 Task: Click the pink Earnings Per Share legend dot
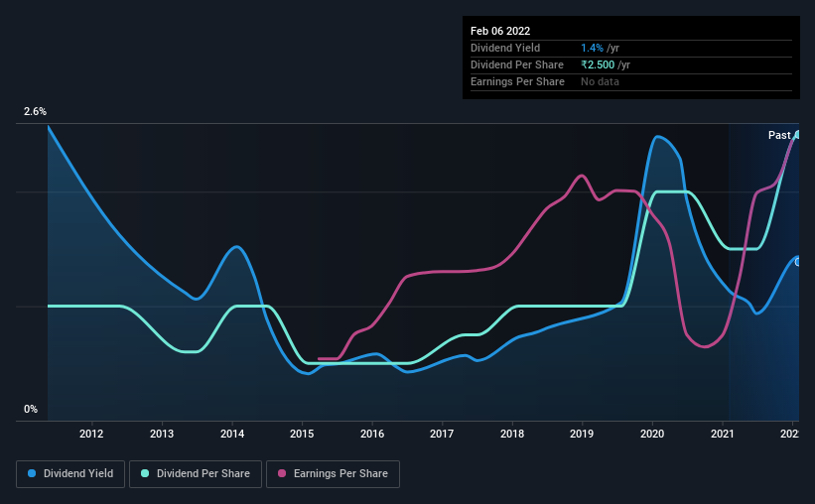tap(282, 473)
